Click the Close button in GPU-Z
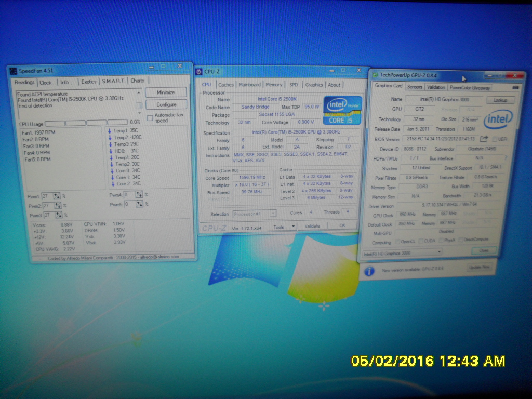532x399 pixels. coord(484,250)
